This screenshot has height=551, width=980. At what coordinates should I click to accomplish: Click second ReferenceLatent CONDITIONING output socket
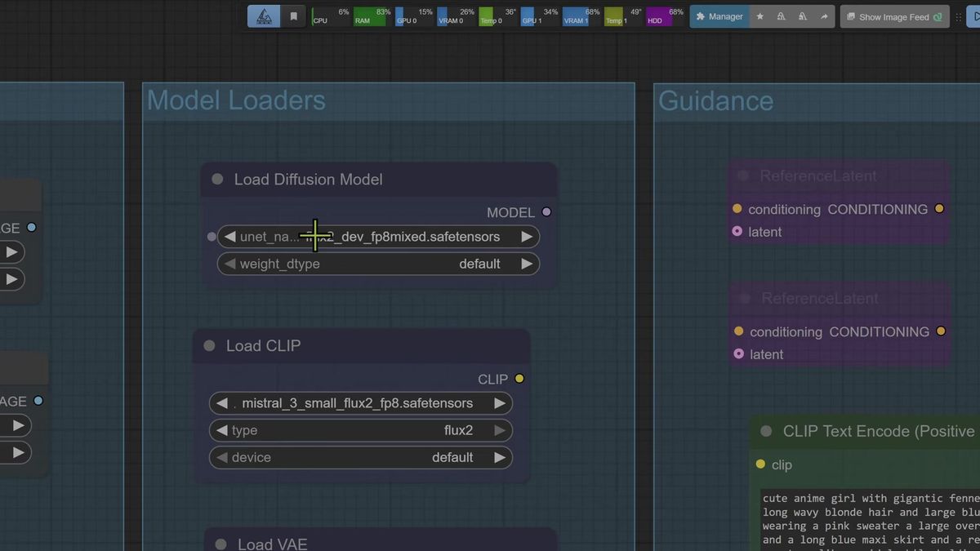941,331
